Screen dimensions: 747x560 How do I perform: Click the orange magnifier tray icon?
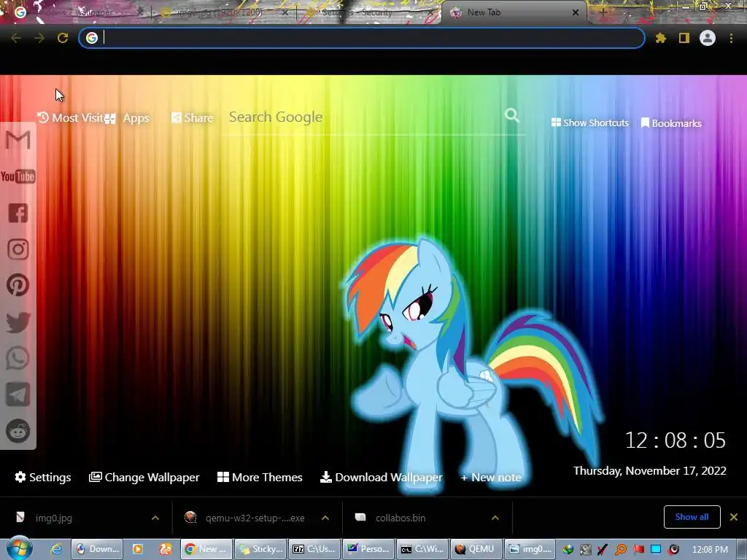(621, 550)
